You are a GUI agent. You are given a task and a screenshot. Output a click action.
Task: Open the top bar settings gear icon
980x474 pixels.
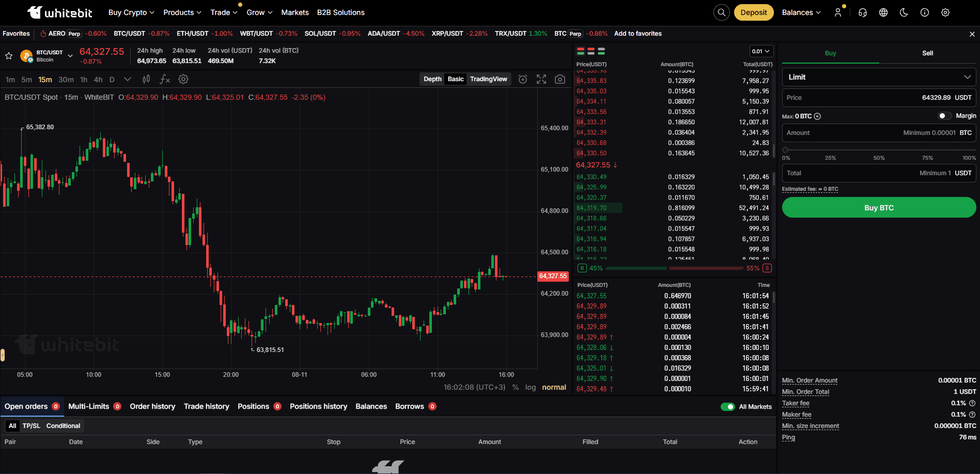tap(945, 12)
